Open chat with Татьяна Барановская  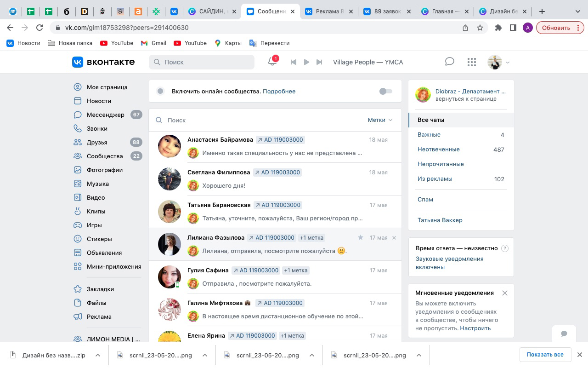pyautogui.click(x=275, y=212)
